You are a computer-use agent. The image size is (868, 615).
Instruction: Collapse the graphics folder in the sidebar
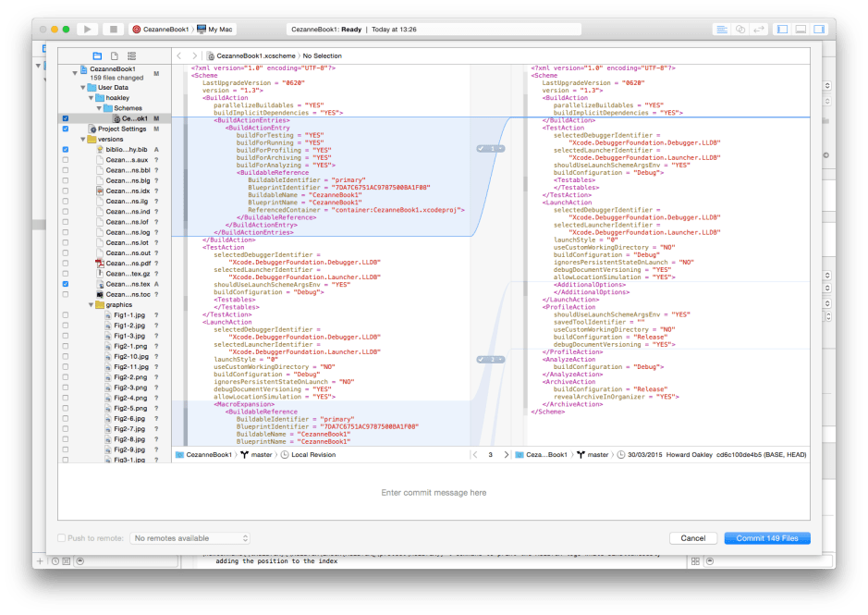pos(92,304)
